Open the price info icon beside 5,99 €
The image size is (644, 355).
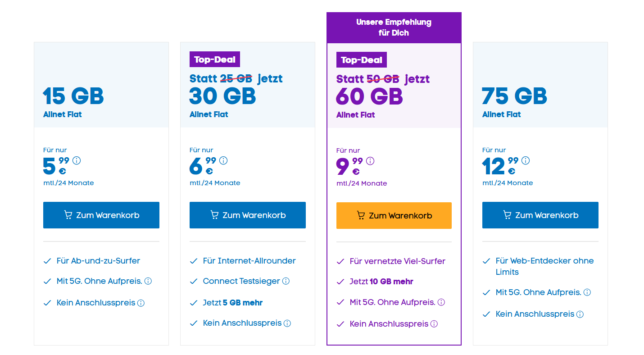point(77,160)
